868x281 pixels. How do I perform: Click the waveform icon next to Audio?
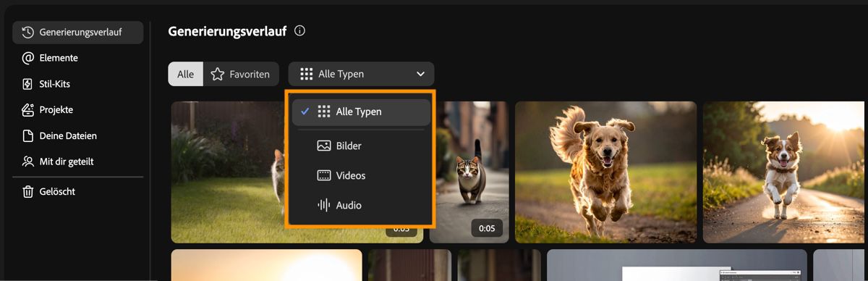(324, 205)
